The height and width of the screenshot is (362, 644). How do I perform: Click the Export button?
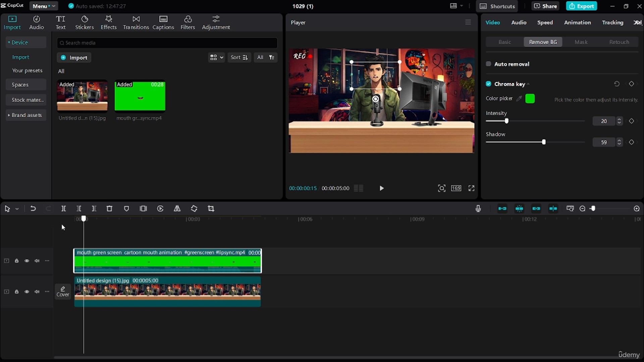[x=582, y=6]
